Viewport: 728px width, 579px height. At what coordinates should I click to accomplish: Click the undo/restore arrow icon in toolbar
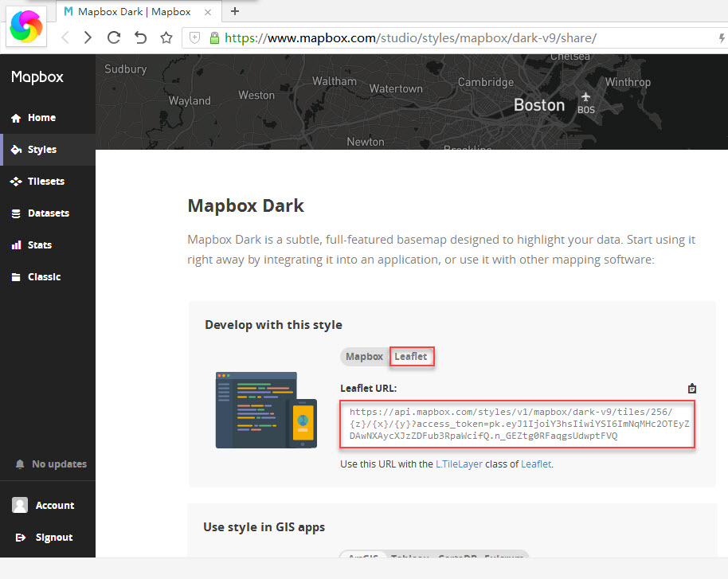(x=140, y=37)
